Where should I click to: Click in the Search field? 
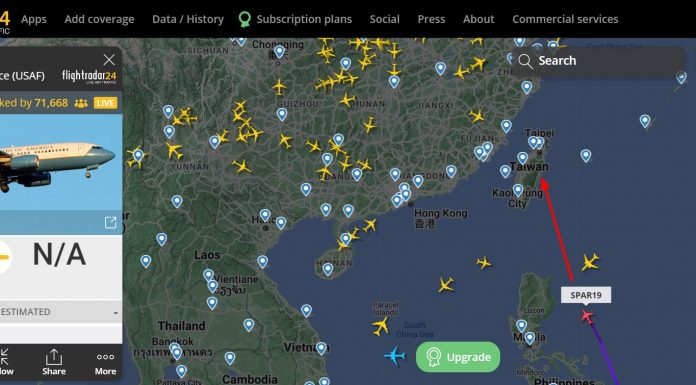pos(597,61)
